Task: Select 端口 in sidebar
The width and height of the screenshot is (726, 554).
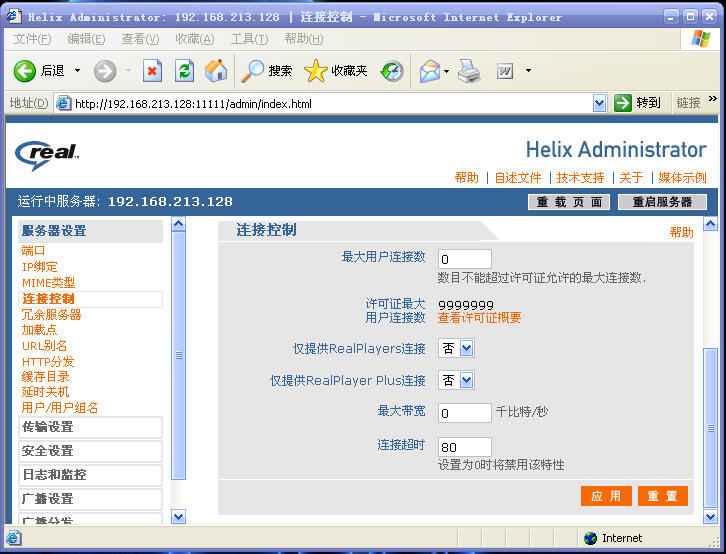Action: click(33, 251)
